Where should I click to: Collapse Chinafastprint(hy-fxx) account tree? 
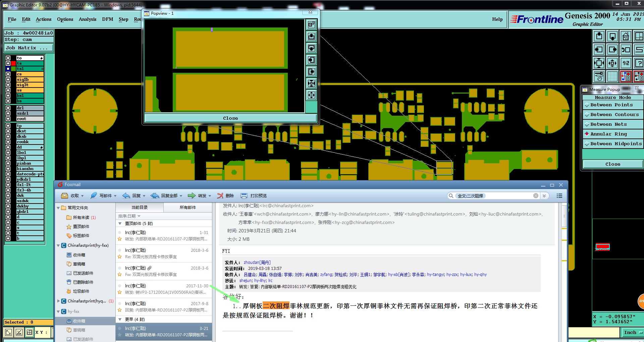pos(58,246)
